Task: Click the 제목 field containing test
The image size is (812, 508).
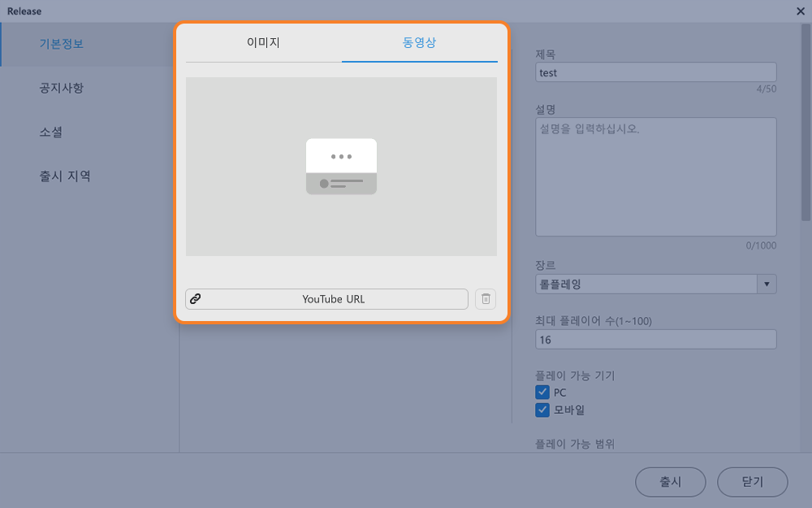Action: click(655, 72)
